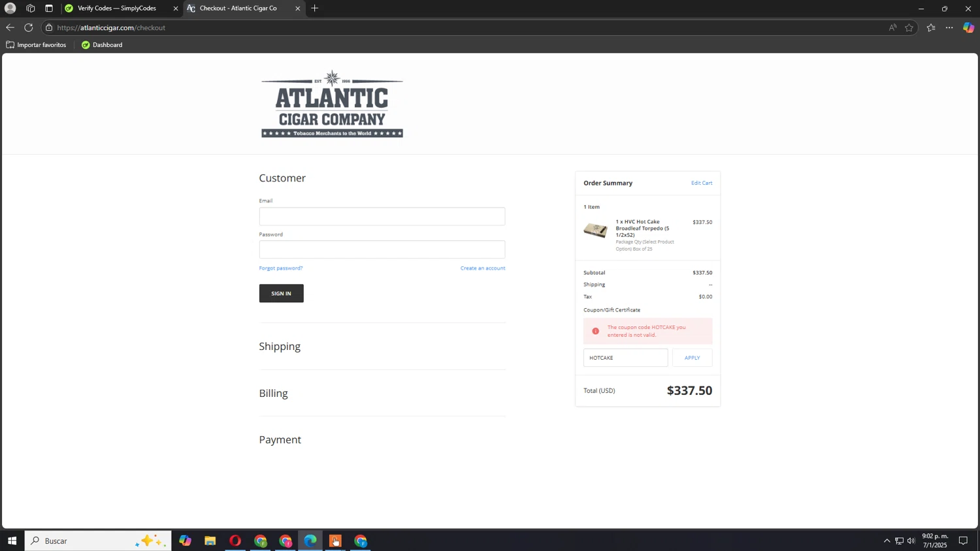The width and height of the screenshot is (980, 551).
Task: Open the Create an account link
Action: tap(482, 268)
